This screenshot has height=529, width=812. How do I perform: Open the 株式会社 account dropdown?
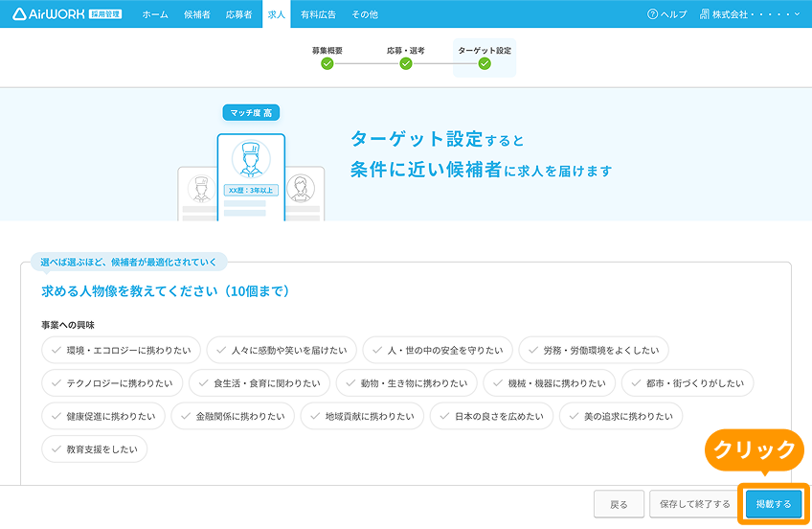(750, 14)
